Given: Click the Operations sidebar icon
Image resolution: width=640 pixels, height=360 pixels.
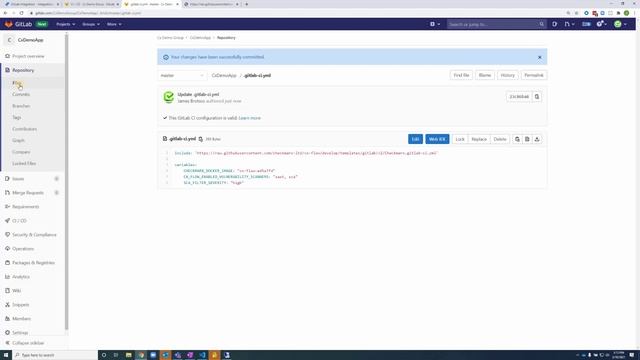Looking at the screenshot, I should point(7,249).
